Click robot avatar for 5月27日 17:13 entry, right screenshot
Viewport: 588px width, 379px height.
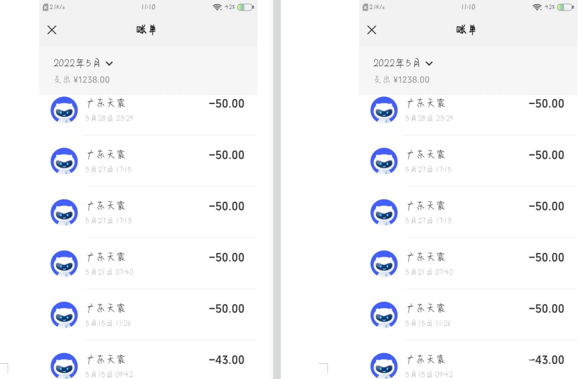(384, 212)
